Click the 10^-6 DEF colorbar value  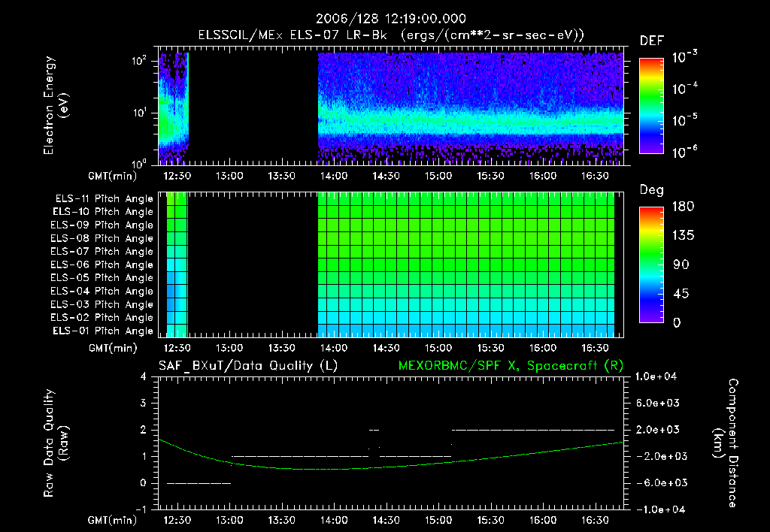point(684,152)
